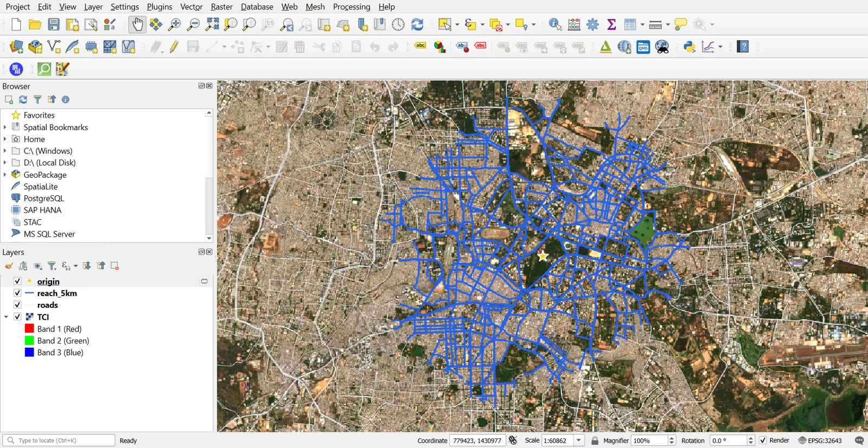Screen dimensions: 868x448
Task: Toggle the scale lock icon
Action: (x=595, y=440)
